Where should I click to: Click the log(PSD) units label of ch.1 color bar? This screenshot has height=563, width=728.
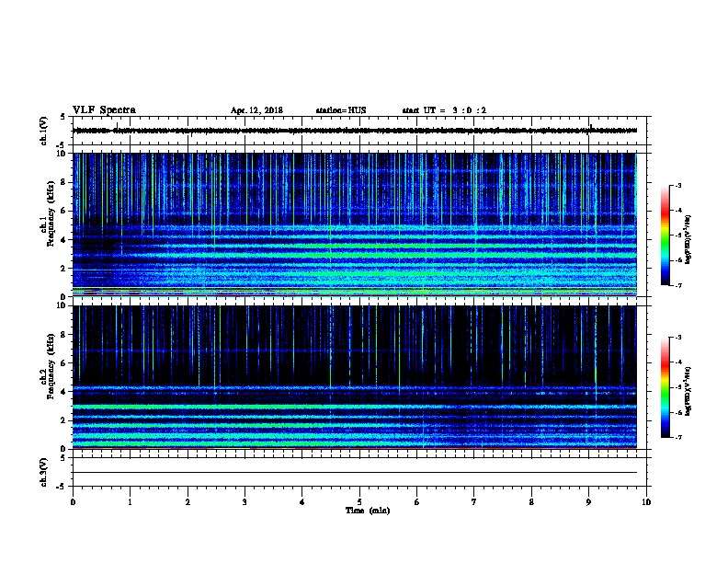[688, 239]
